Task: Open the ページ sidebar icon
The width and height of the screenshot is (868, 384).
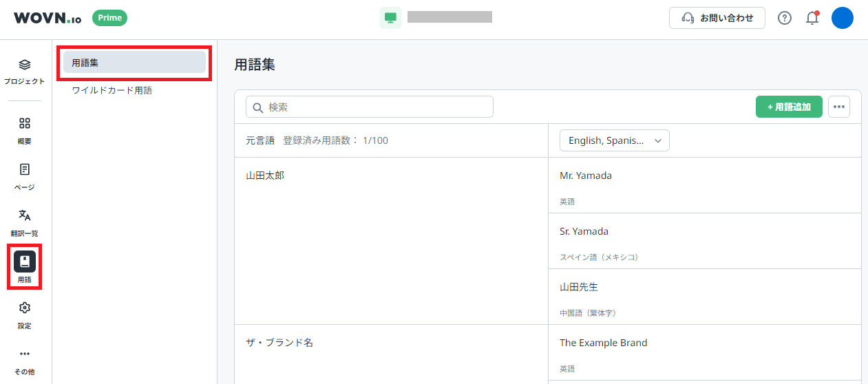Action: pyautogui.click(x=25, y=170)
